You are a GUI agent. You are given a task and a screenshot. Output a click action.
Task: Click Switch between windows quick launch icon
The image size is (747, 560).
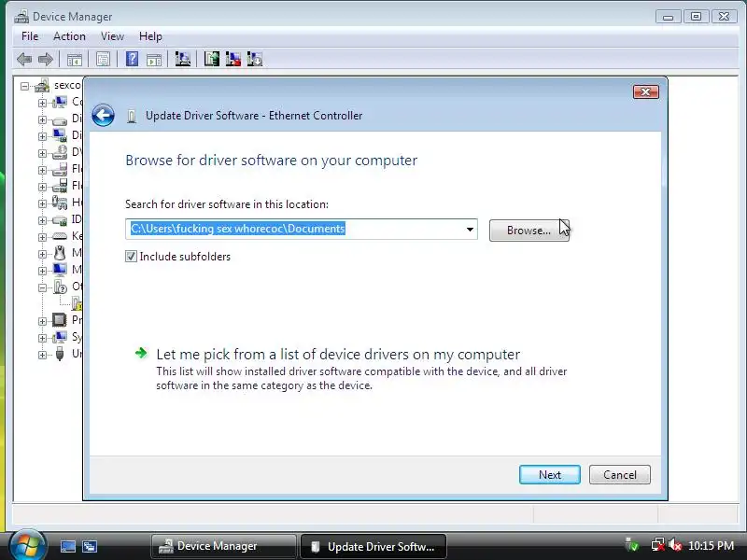(x=89, y=546)
